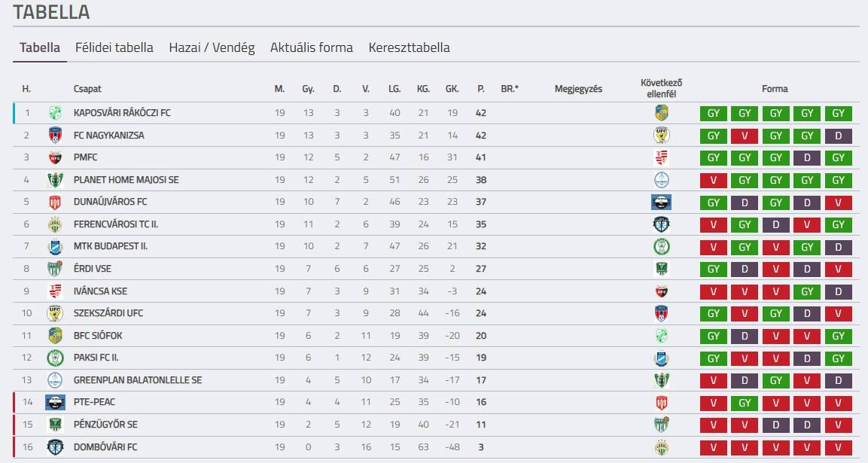
Task: Switch to Félidei tabella tab
Action: pyautogui.click(x=114, y=47)
